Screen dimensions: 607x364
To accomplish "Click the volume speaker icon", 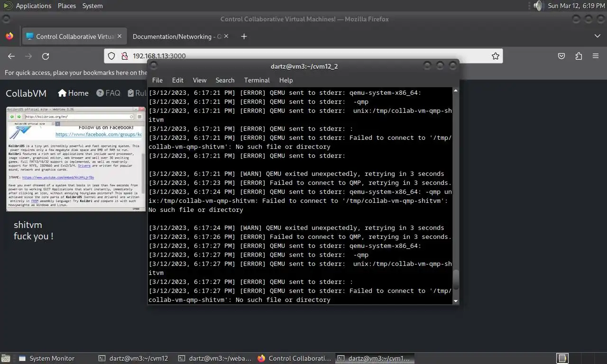I will coord(538,6).
